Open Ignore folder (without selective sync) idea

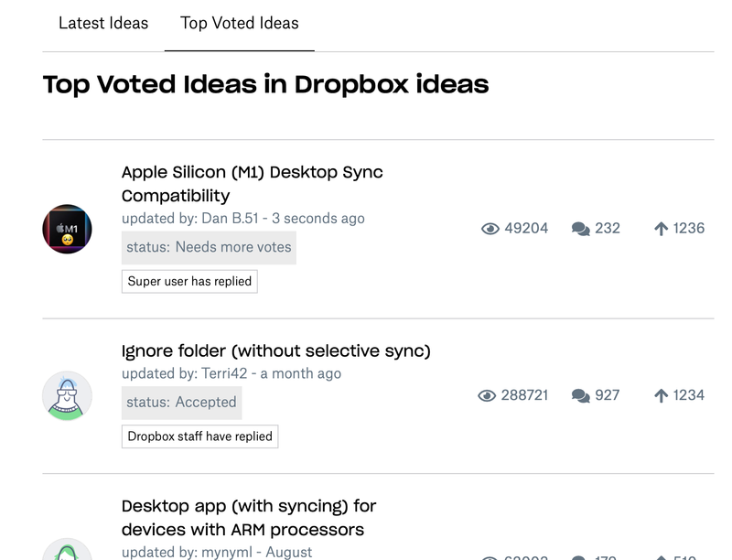(275, 350)
